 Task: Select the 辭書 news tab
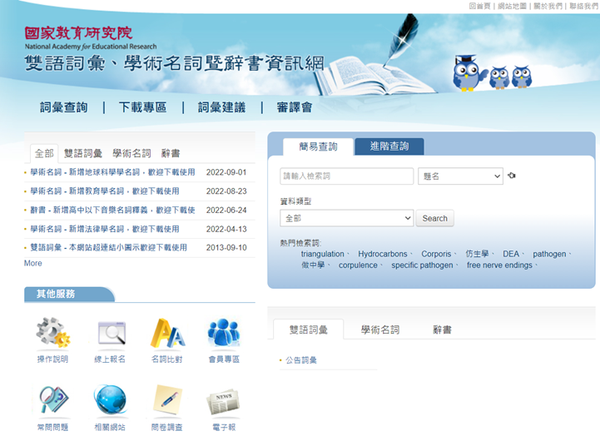click(x=170, y=153)
